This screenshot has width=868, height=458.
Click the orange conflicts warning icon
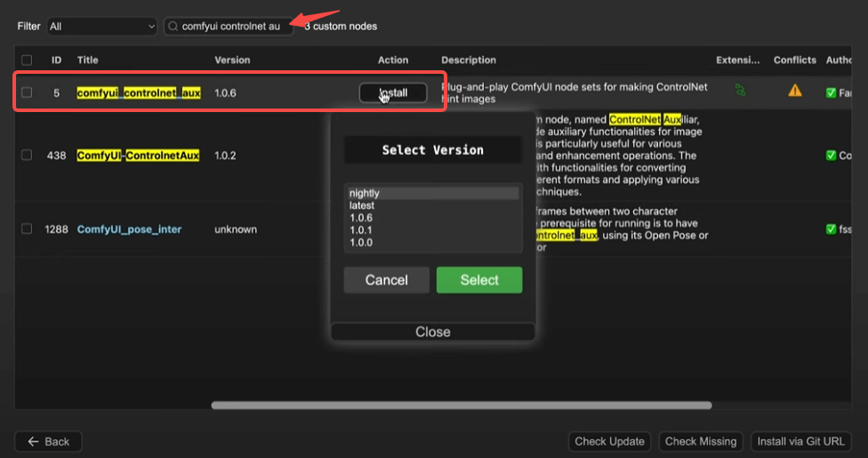[794, 91]
